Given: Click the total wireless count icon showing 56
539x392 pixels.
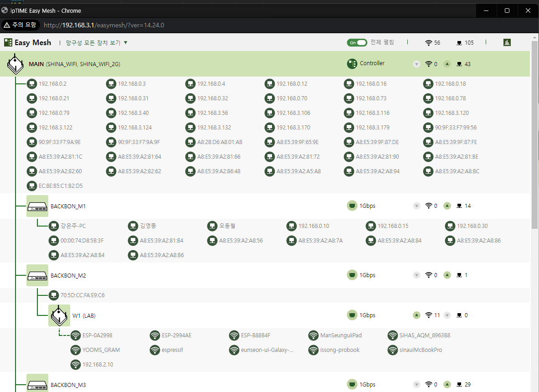Looking at the screenshot, I should click(428, 43).
